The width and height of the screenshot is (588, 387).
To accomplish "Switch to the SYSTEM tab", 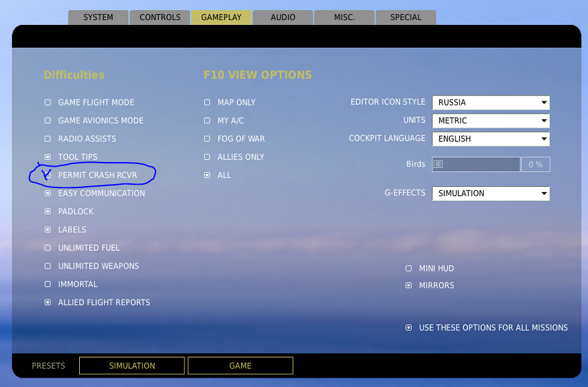I will [98, 17].
